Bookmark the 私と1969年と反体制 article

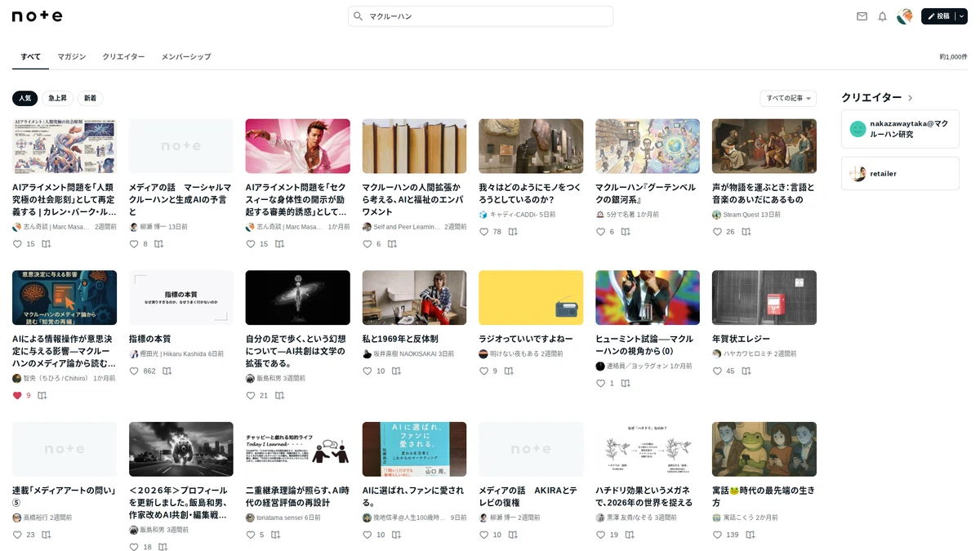[396, 371]
